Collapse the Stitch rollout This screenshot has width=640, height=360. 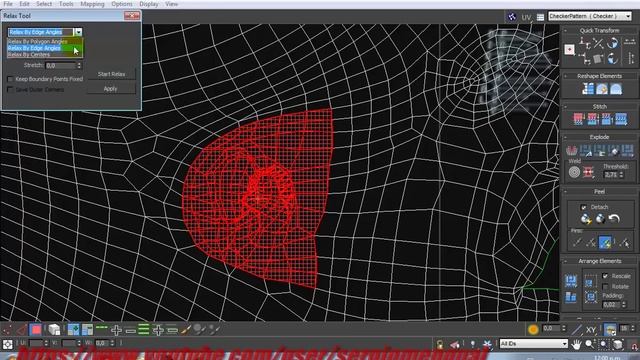[566, 107]
